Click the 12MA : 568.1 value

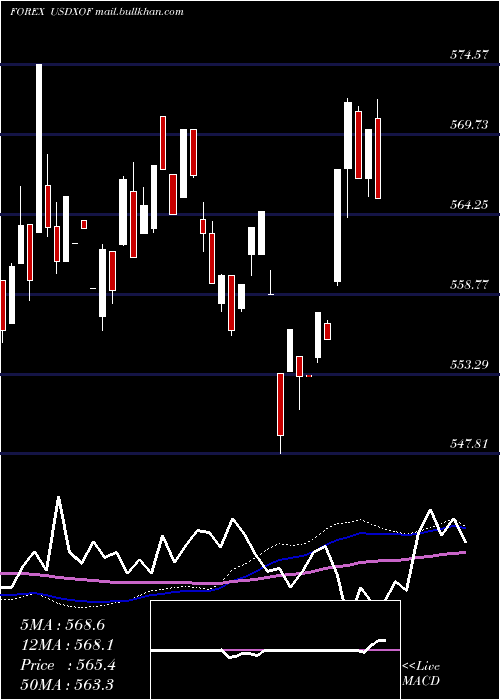[67, 645]
